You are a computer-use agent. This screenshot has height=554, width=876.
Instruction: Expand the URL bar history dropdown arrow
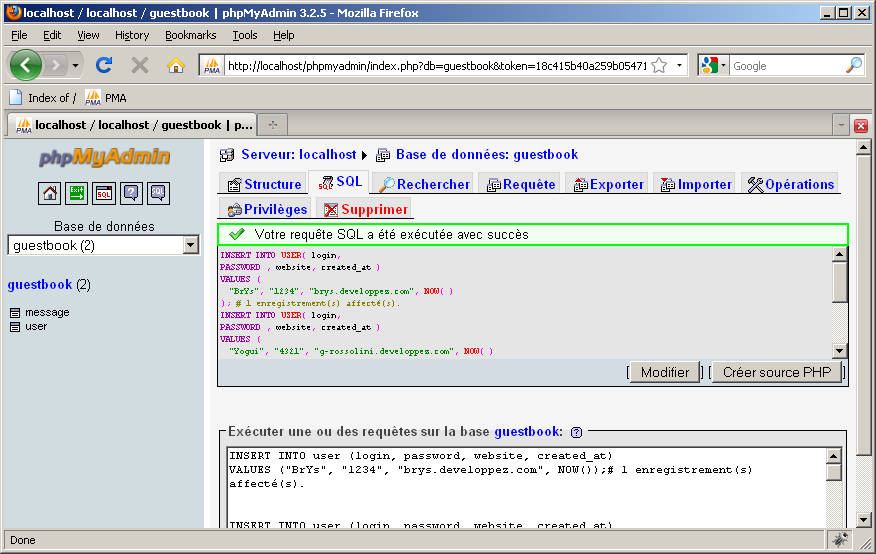coord(680,65)
